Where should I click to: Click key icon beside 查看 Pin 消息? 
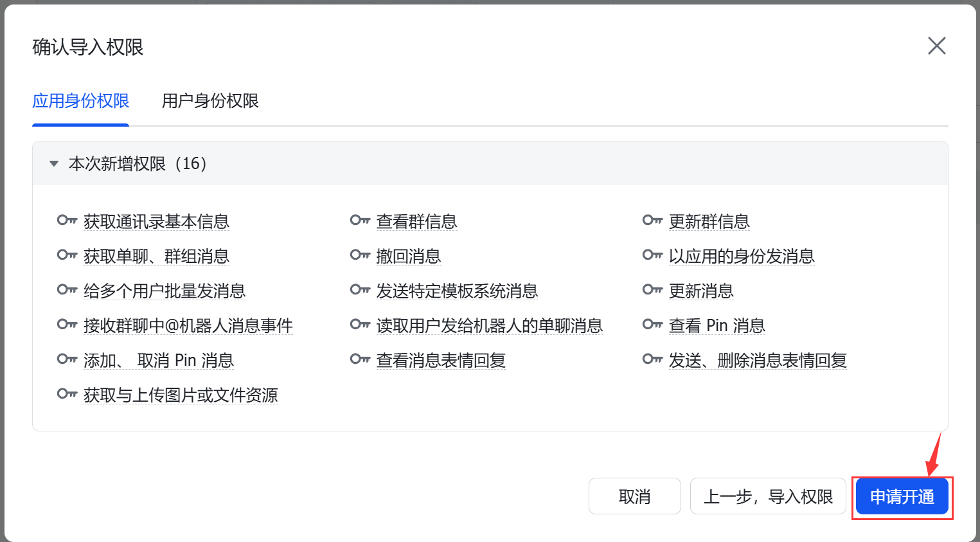pos(652,325)
